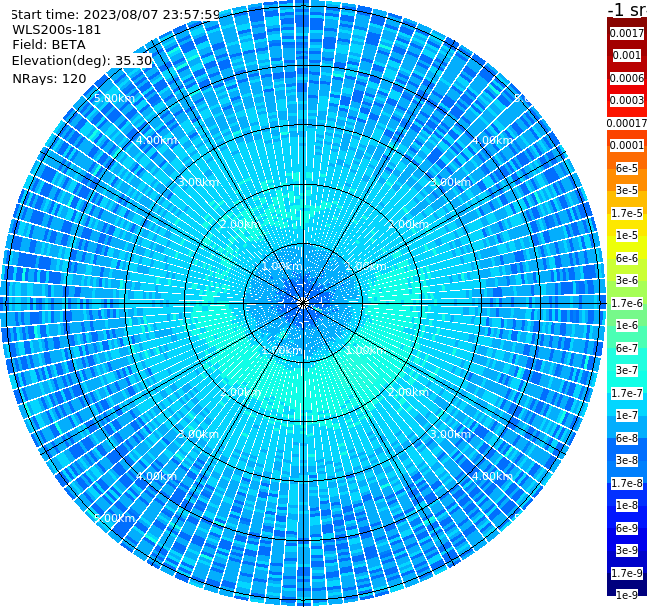Click the 2.00km ring label in northeast quadrant
The width and height of the screenshot is (647, 607).
click(x=408, y=224)
